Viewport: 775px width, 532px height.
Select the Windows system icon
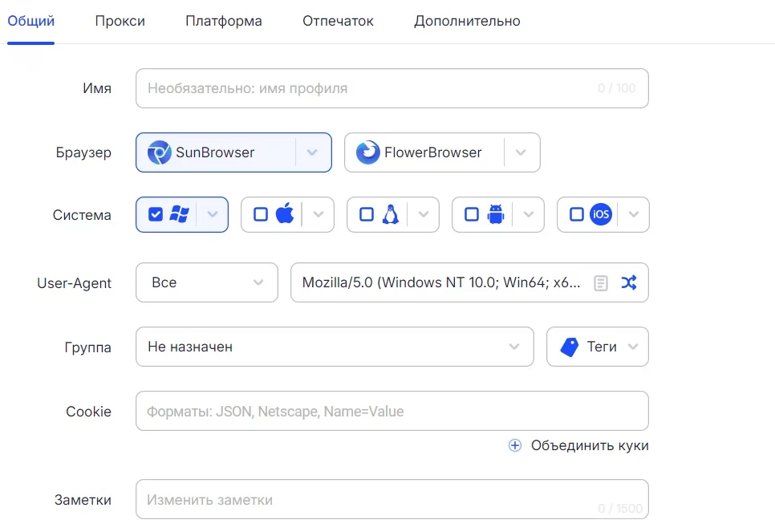[179, 214]
